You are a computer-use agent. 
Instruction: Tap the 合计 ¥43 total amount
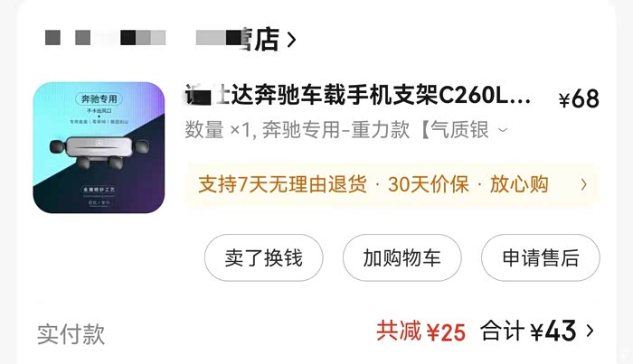tap(528, 331)
